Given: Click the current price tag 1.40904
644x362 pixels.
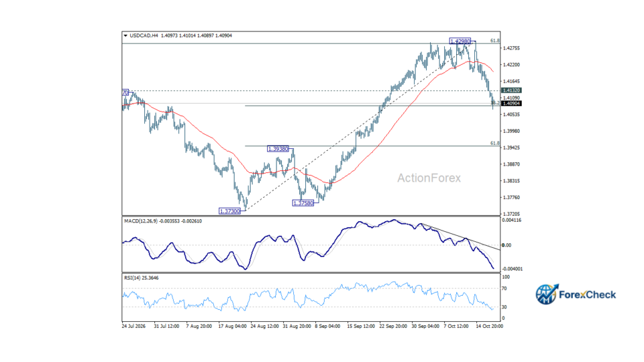Looking at the screenshot, I should pos(511,103).
